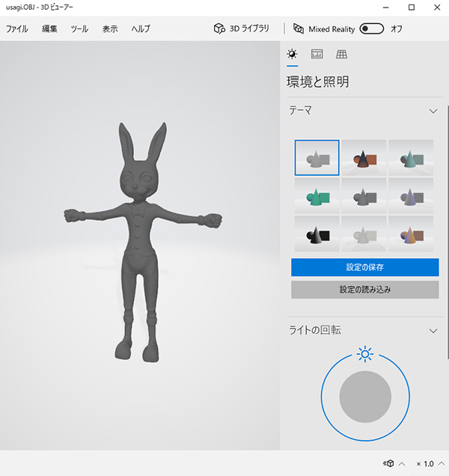
Task: Expand the × 1.0 speed dropdown
Action: (429, 463)
